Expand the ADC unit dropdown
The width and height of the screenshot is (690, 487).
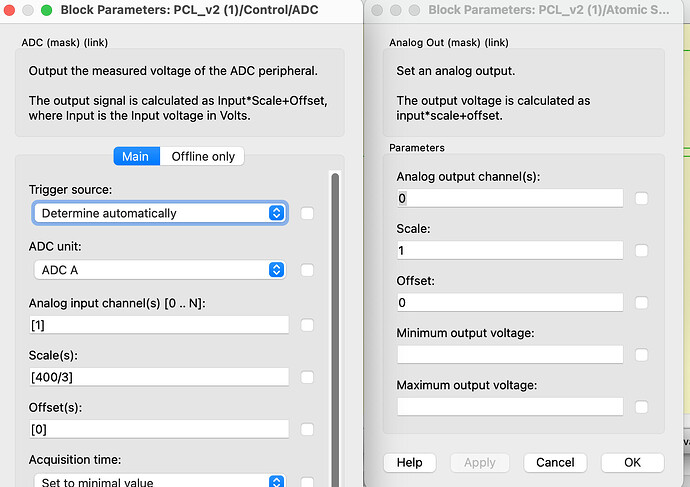click(x=160, y=270)
